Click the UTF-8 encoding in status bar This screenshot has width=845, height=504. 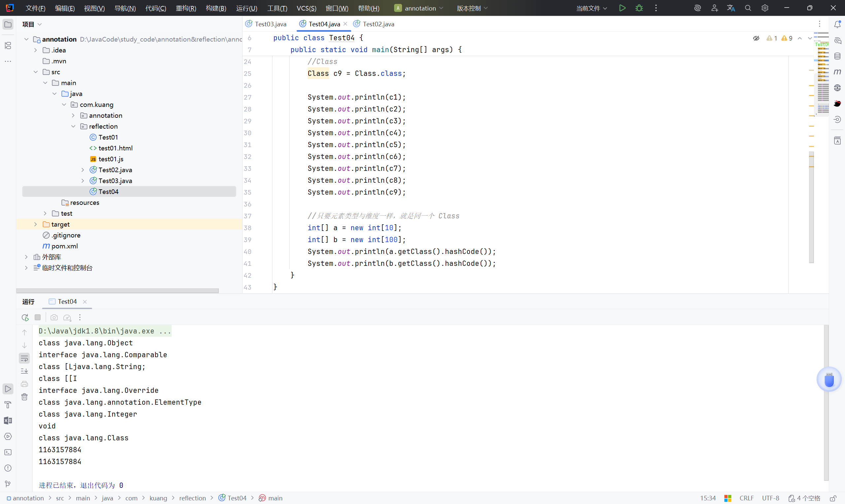770,498
